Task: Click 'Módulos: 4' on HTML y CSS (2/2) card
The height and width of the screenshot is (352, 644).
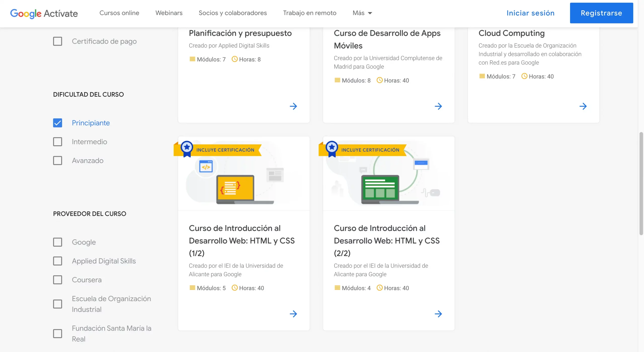Action: pos(356,288)
